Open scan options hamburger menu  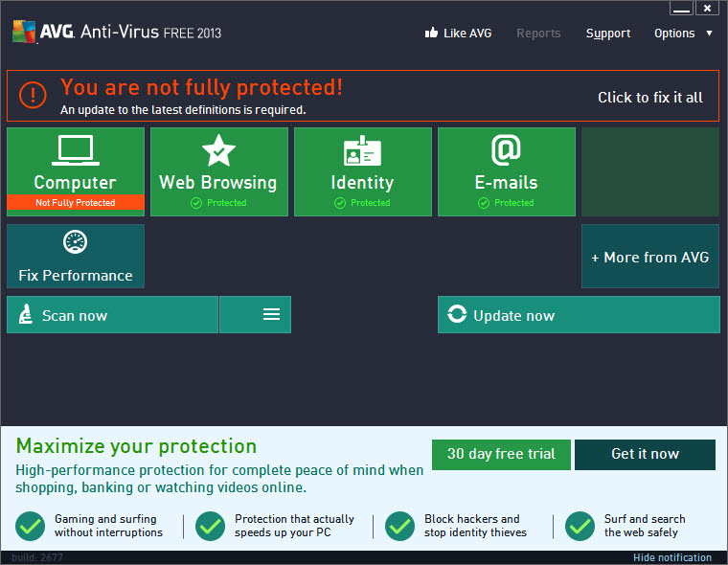pyautogui.click(x=256, y=314)
